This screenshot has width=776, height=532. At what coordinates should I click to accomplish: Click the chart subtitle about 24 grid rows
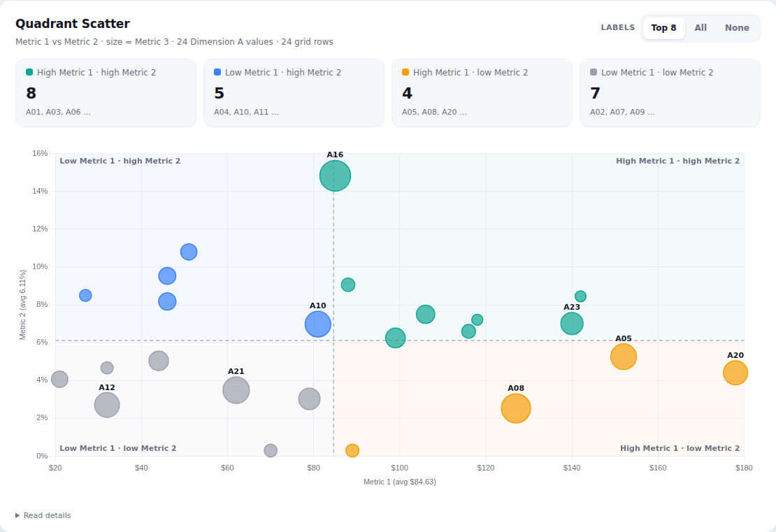pyautogui.click(x=174, y=41)
